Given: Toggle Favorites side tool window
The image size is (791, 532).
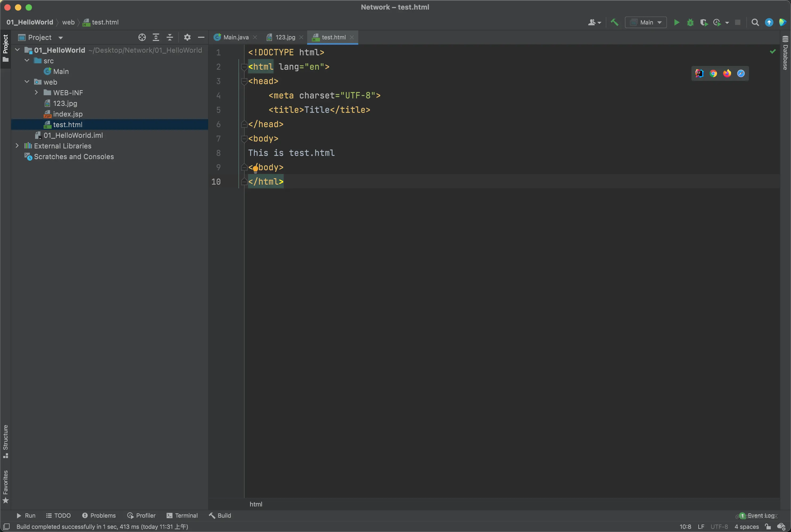Looking at the screenshot, I should pos(5,487).
